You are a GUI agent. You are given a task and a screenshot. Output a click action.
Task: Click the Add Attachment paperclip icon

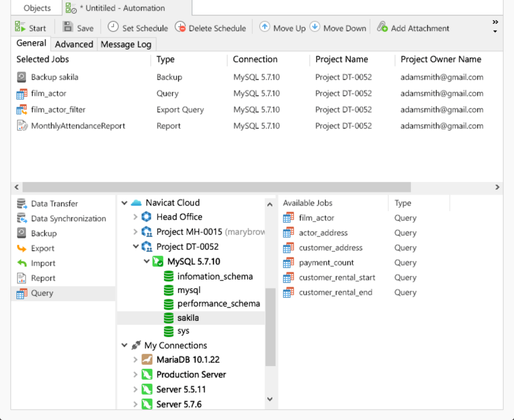click(x=382, y=27)
